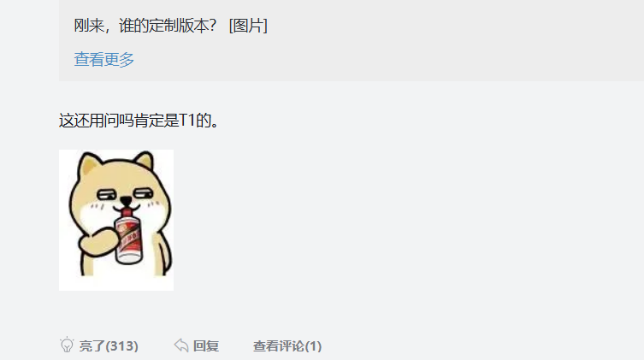Click the lightbulb icon beside 亮了
Screen dimensions: 644x360
67,345
